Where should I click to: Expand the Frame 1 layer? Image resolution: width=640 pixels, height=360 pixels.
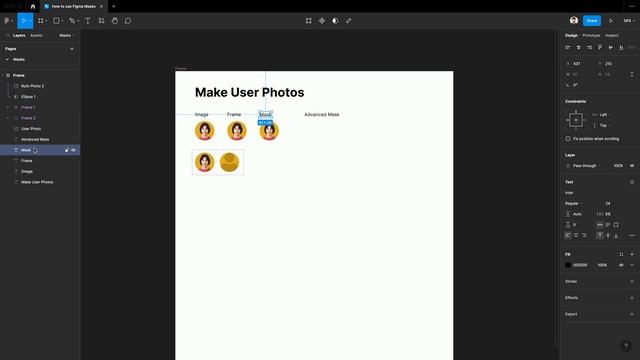point(7,107)
